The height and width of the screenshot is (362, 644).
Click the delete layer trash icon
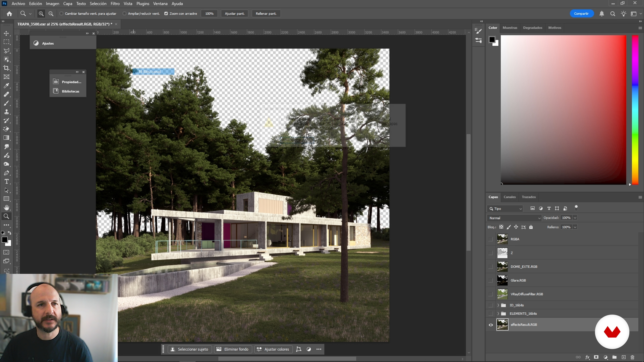coord(632,357)
